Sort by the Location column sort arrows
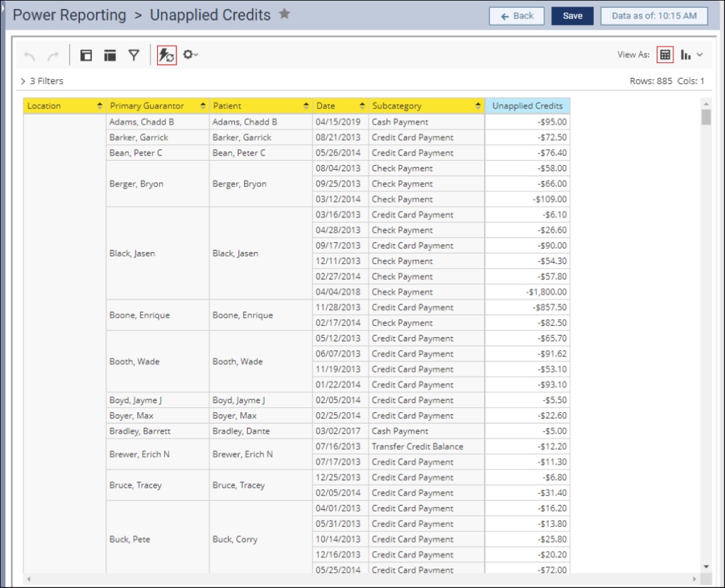725x588 pixels. click(100, 106)
